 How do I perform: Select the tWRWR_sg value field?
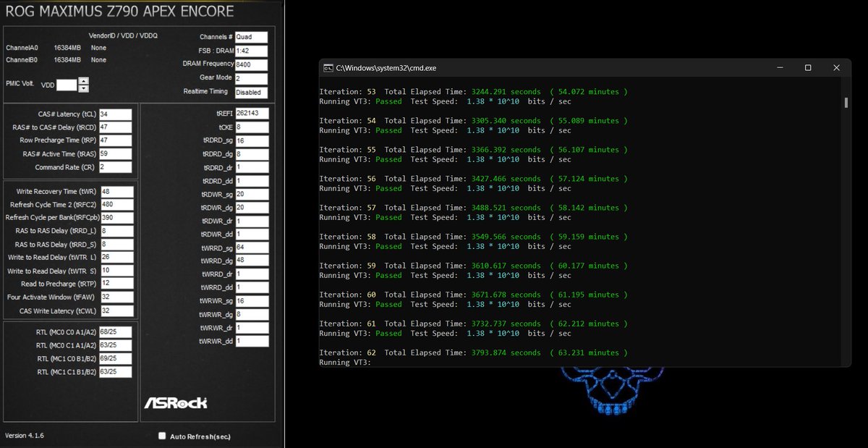click(251, 300)
